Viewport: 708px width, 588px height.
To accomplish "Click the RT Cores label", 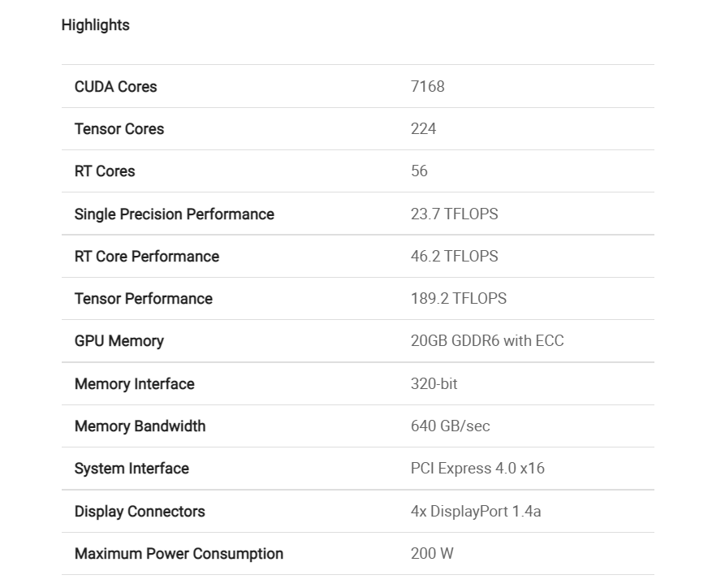I will [x=105, y=171].
